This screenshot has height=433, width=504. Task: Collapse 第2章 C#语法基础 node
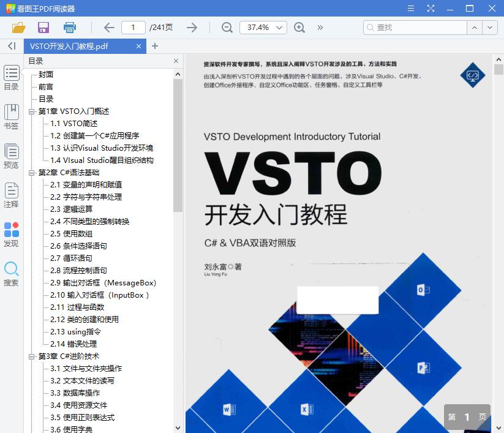(x=31, y=173)
